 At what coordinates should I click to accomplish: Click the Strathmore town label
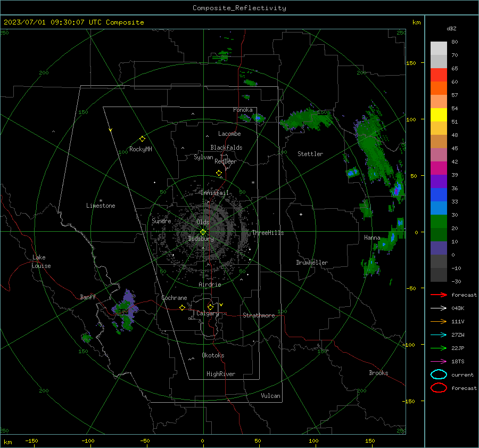[259, 315]
